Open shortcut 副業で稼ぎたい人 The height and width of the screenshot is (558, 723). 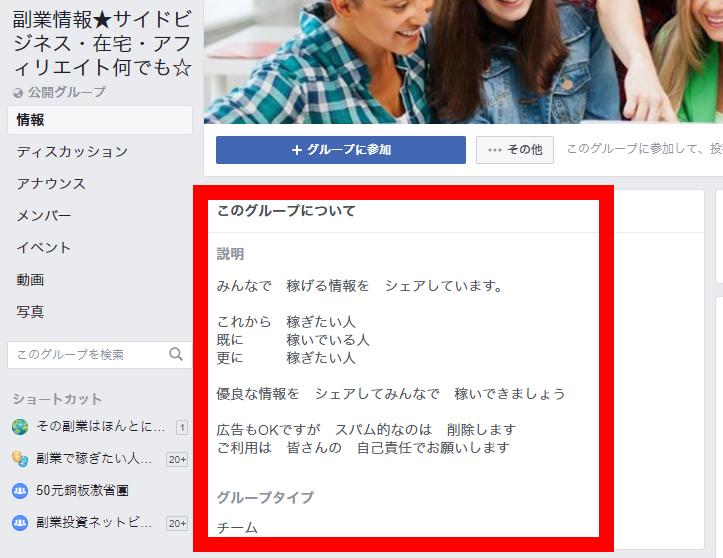coord(94,458)
